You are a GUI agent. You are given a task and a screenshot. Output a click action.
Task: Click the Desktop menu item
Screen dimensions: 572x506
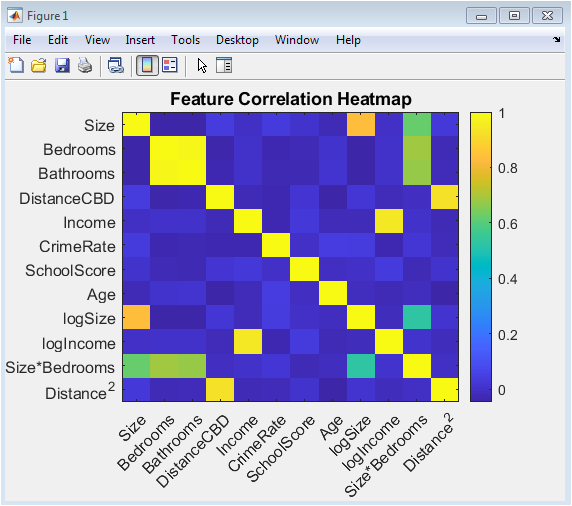(237, 40)
